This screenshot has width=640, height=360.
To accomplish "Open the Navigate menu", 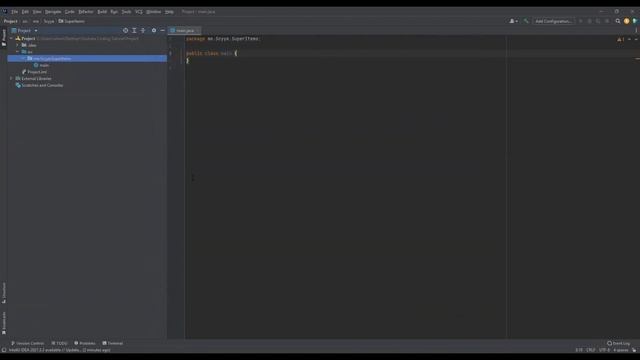I will click(53, 12).
